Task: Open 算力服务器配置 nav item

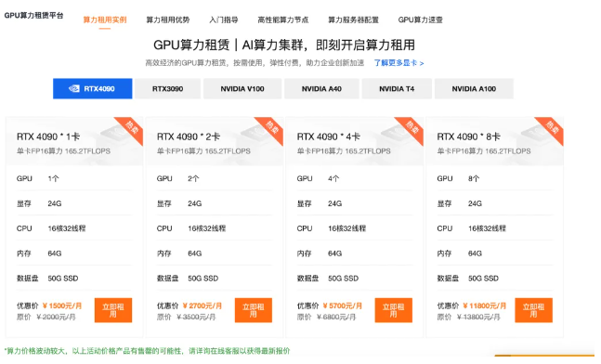Action: (x=353, y=19)
